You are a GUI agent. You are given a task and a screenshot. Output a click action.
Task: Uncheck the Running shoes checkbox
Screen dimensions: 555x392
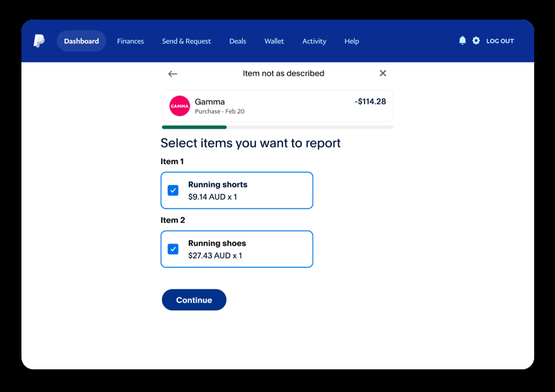coord(173,249)
